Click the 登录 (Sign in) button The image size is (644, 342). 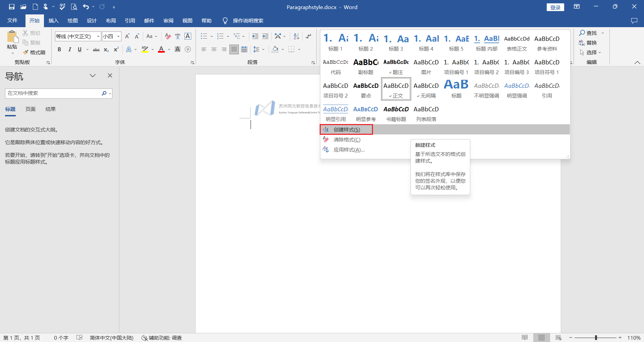point(555,7)
